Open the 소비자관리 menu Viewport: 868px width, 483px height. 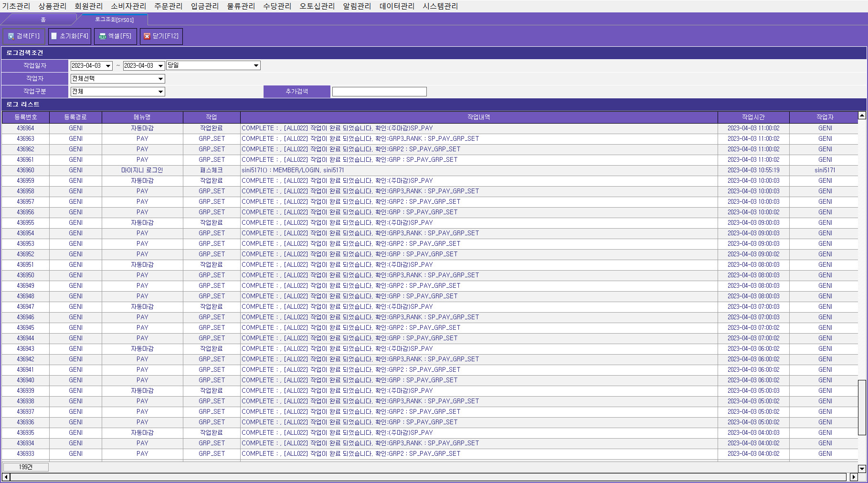coord(128,6)
